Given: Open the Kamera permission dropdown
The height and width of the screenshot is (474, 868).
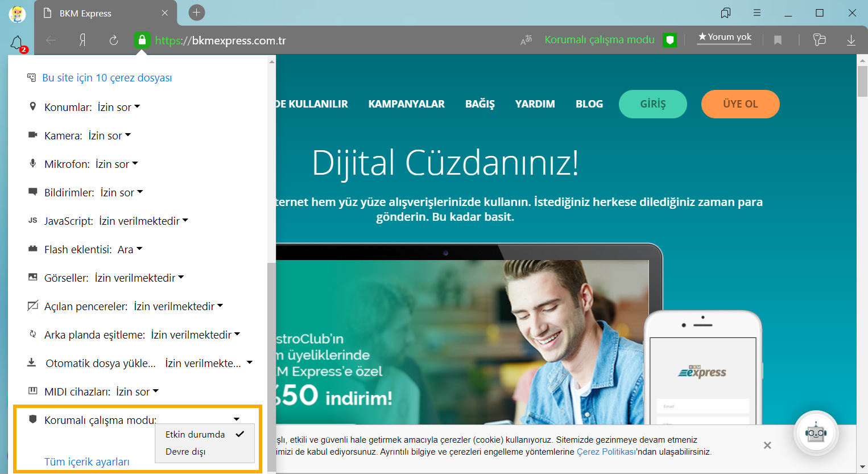Looking at the screenshot, I should coord(109,135).
